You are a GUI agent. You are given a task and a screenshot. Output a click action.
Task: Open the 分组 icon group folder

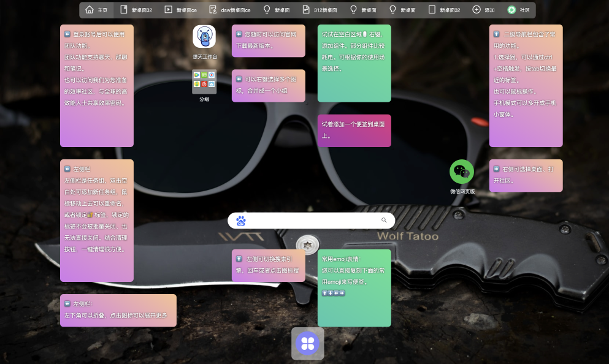point(204,82)
